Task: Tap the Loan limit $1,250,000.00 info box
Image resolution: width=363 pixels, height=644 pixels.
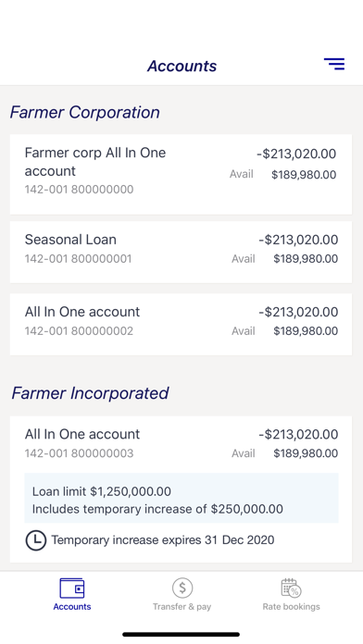Action: coord(181,498)
